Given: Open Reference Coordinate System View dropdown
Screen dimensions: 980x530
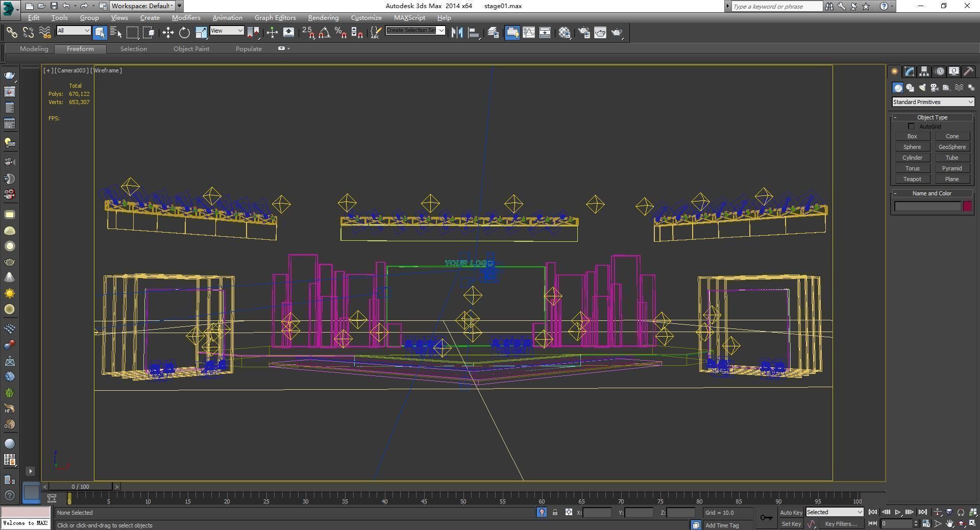Looking at the screenshot, I should (227, 31).
